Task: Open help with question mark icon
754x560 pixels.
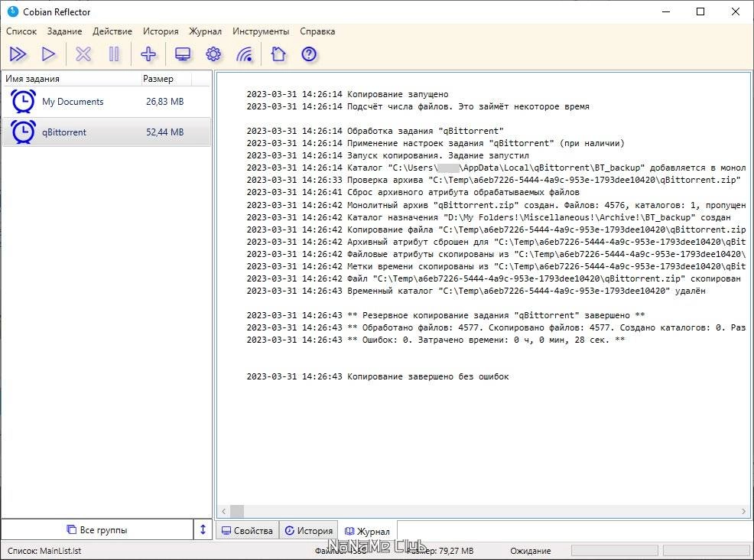Action: point(309,54)
